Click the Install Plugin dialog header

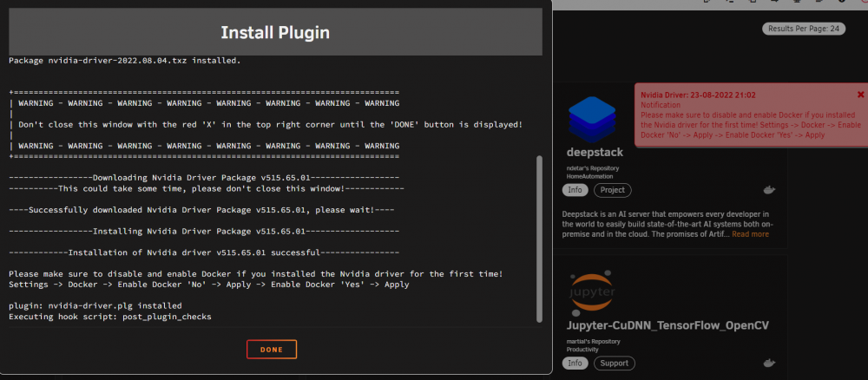[x=275, y=33]
